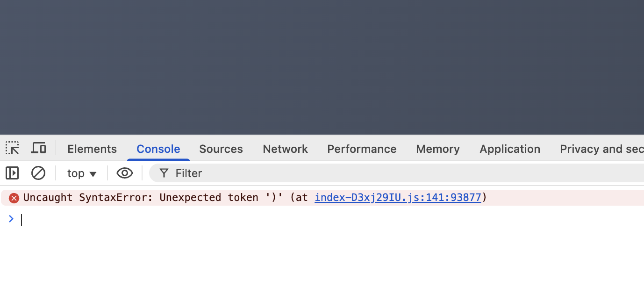Show the console sidebar panel
The width and height of the screenshot is (644, 301).
click(x=12, y=173)
